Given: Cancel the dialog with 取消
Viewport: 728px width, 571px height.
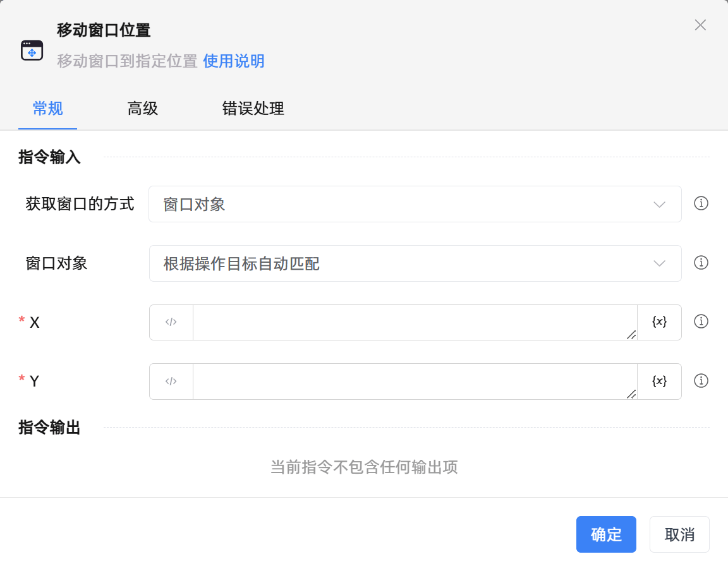Looking at the screenshot, I should 679,534.
